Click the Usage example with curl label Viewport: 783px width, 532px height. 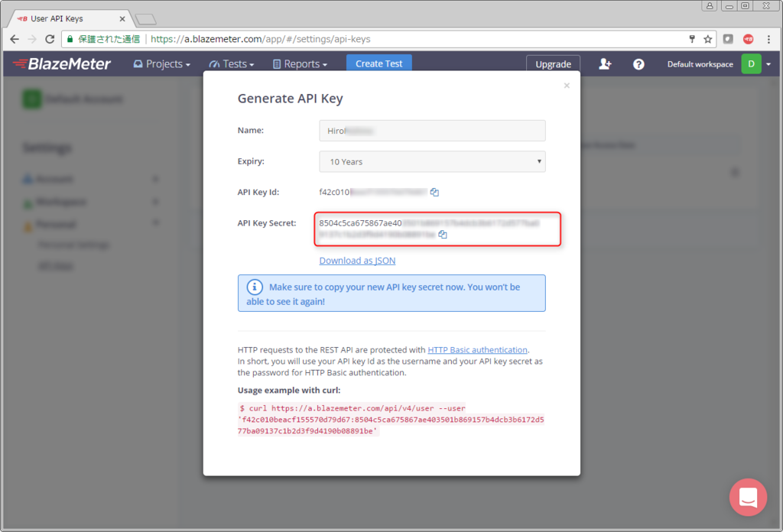[x=289, y=391]
